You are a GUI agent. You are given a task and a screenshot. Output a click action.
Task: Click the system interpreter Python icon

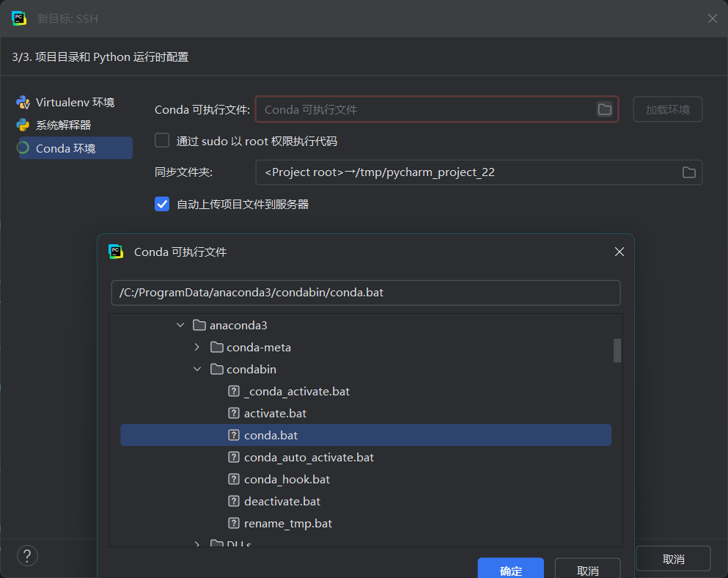[x=23, y=125]
